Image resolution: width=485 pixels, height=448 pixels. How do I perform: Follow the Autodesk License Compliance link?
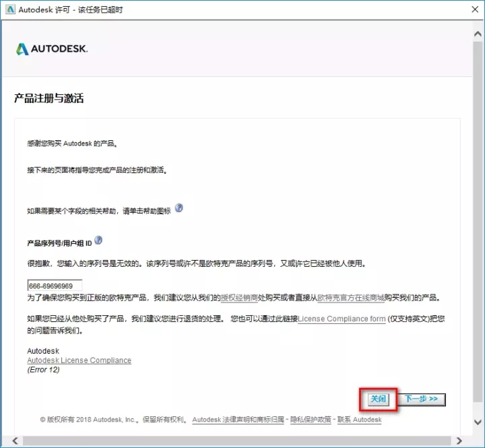[79, 360]
